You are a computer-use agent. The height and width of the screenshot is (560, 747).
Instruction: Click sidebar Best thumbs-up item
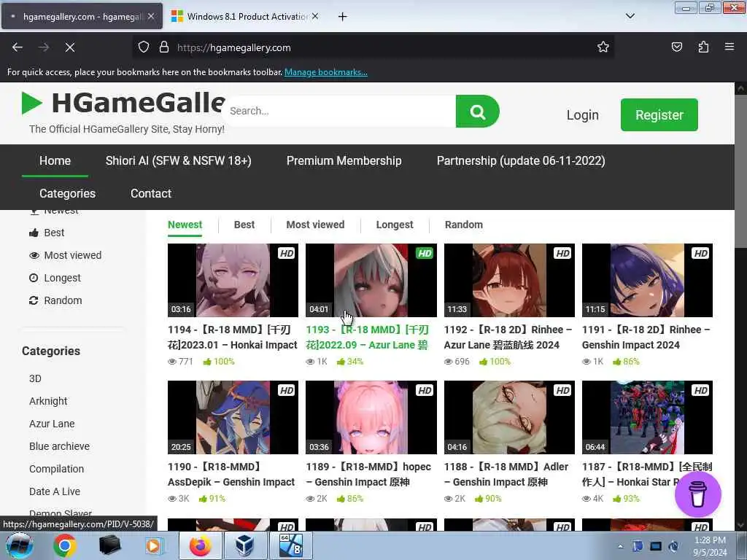click(47, 233)
